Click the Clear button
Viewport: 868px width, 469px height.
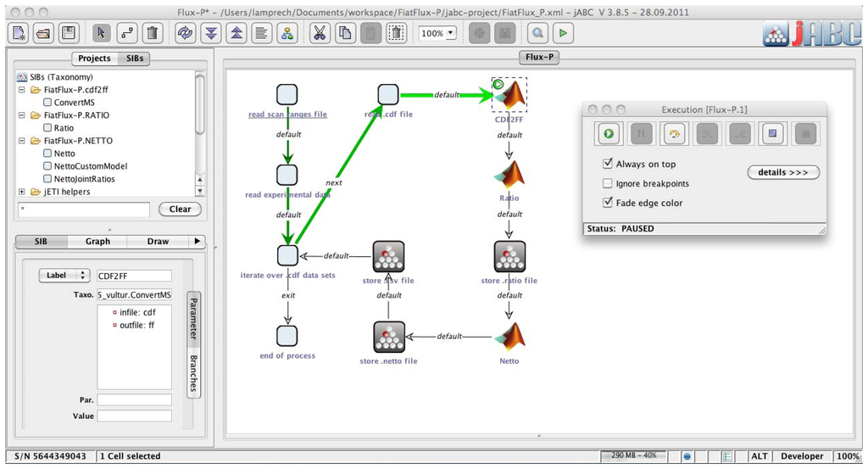tap(180, 209)
